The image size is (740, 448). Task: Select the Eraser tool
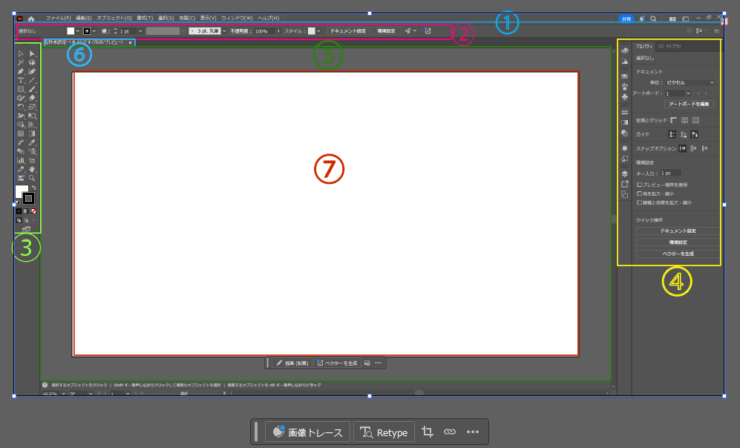[32, 98]
